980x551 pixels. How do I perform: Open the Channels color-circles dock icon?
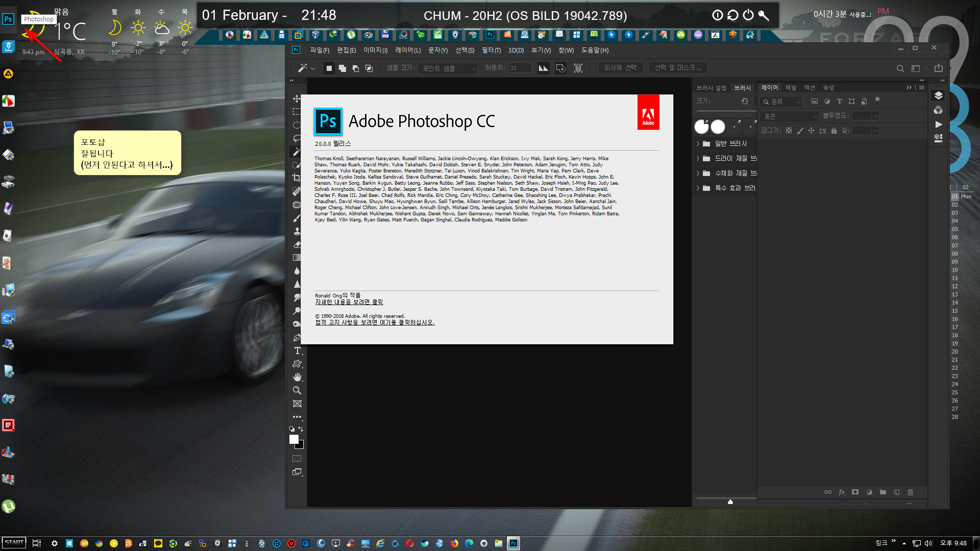[x=938, y=110]
